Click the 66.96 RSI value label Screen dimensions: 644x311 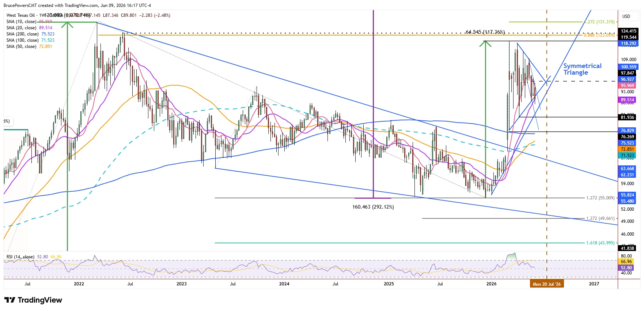coord(626,262)
